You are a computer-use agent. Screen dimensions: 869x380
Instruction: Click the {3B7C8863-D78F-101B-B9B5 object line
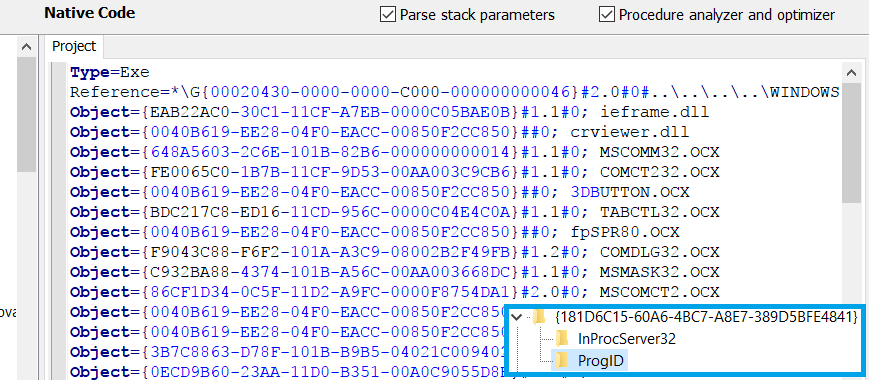point(287,352)
